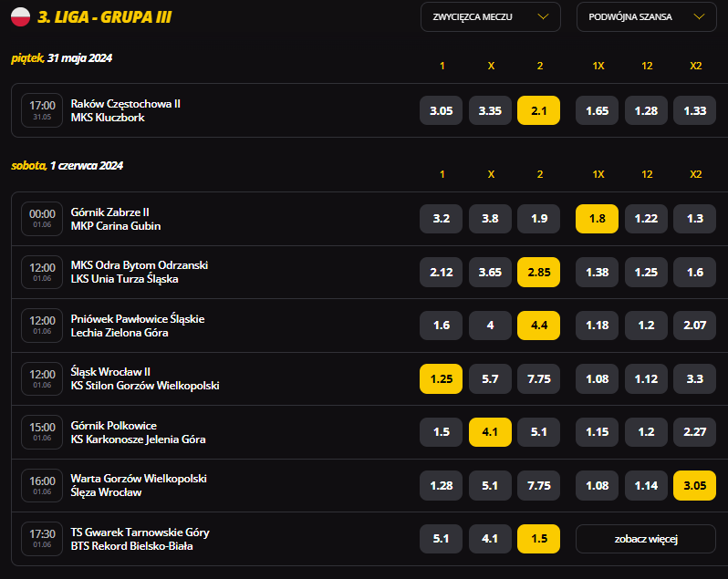Image resolution: width=728 pixels, height=579 pixels.
Task: Select the 3.05 odds on Raków Częstochowa II
Action: [441, 110]
